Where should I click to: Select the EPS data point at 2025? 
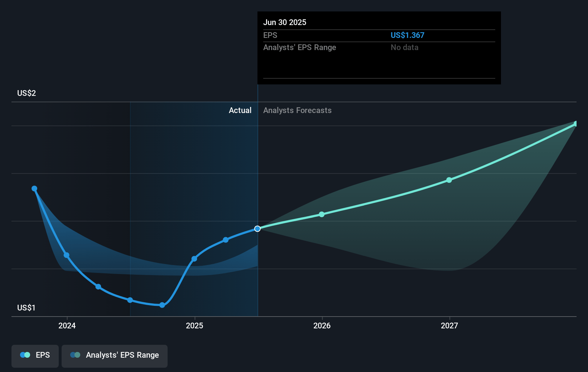pyautogui.click(x=194, y=259)
